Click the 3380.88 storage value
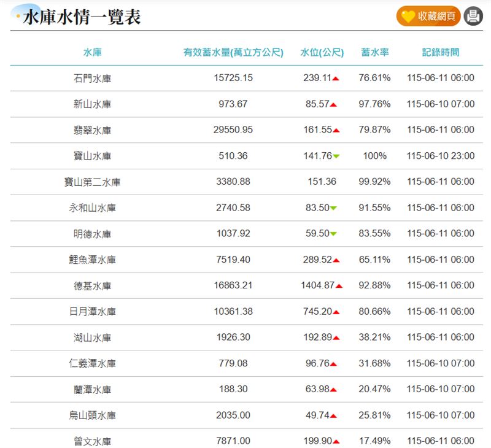Screen dimensions: 491x448 tap(233, 182)
